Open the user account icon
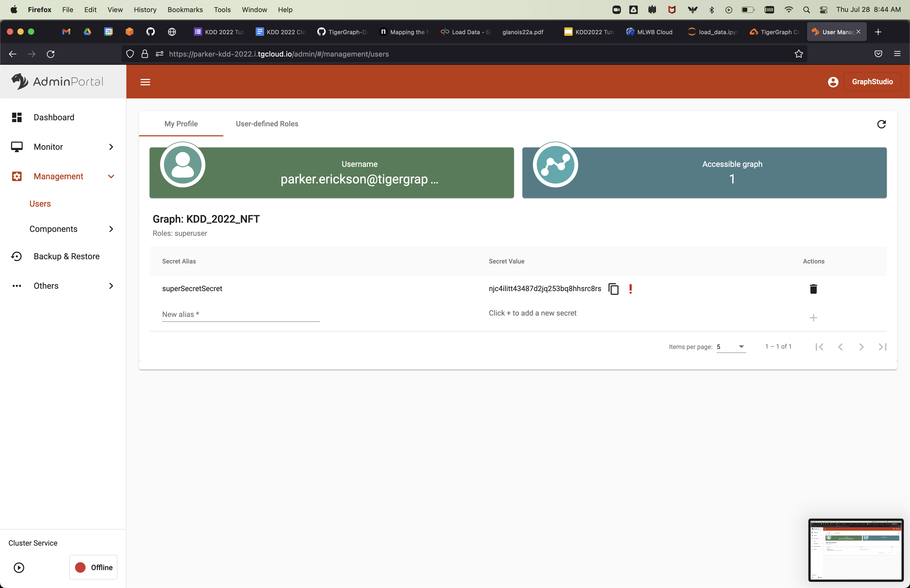 pyautogui.click(x=833, y=82)
